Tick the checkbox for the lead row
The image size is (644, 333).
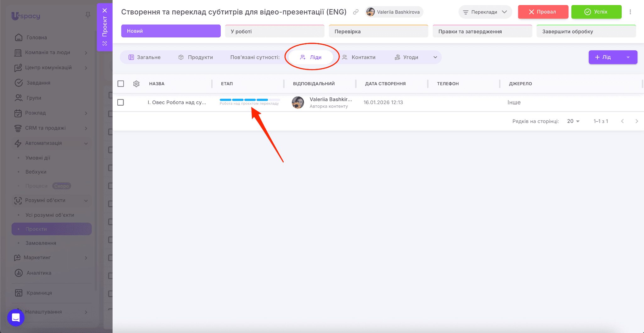coord(120,103)
